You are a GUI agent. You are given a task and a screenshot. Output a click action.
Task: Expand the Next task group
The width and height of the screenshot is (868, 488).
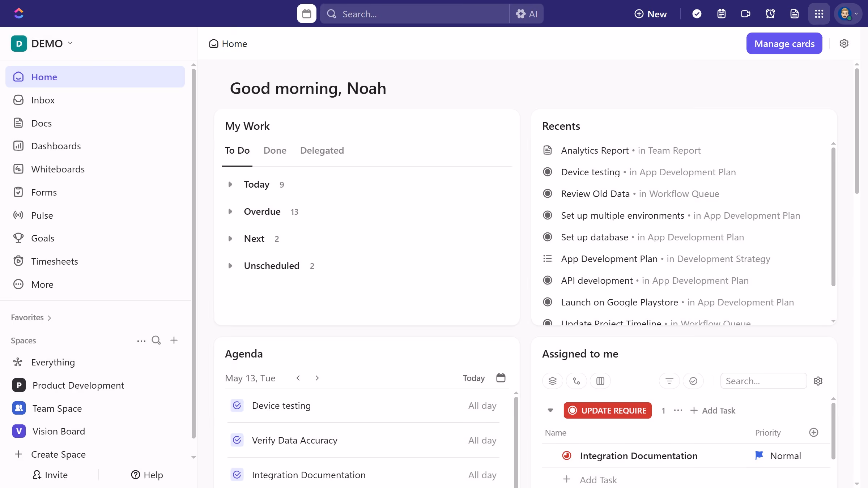tap(230, 239)
